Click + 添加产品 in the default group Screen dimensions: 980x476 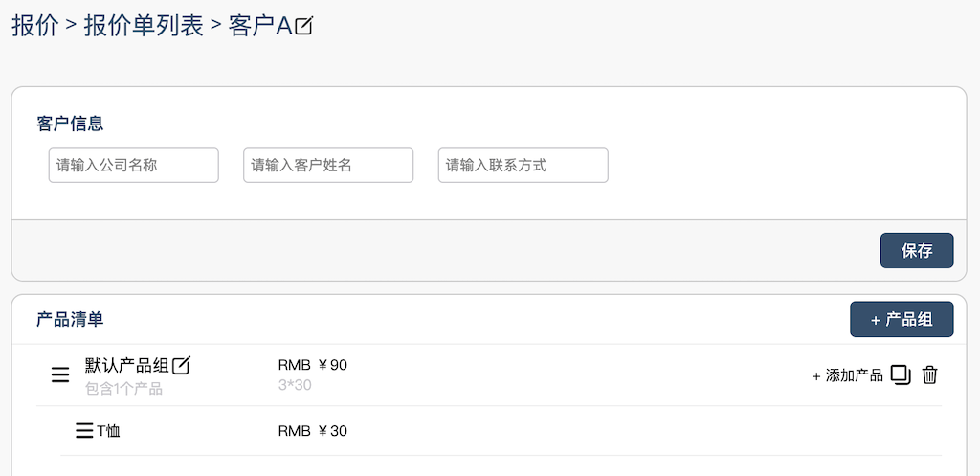(847, 375)
